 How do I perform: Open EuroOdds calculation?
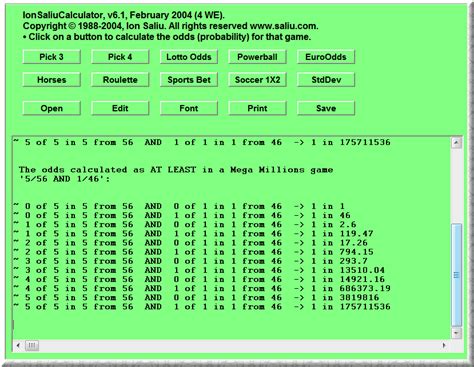pos(326,57)
